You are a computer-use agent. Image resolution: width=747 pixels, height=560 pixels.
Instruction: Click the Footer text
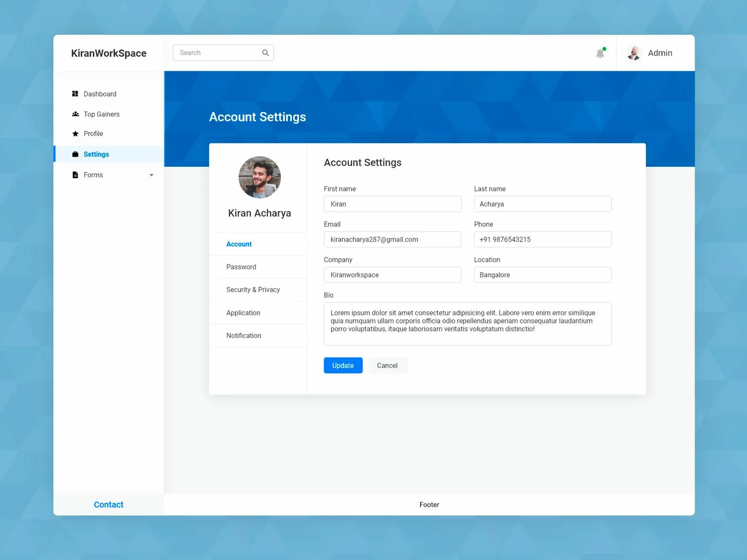[x=429, y=505]
